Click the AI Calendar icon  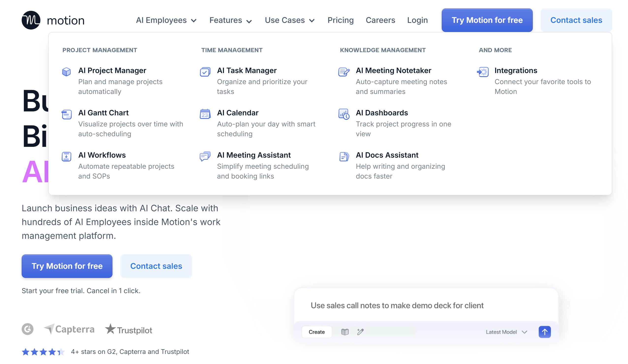[x=205, y=114]
